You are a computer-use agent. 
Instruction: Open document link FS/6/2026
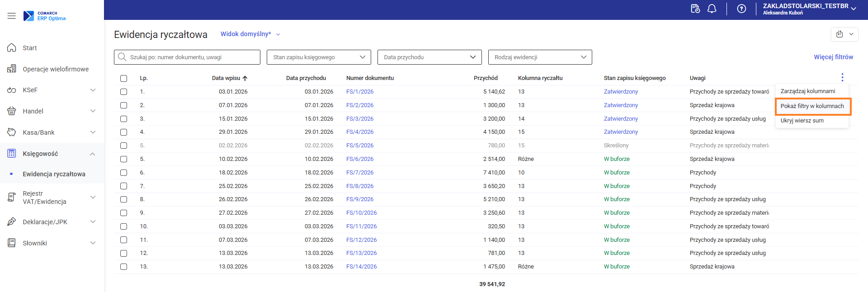360,159
